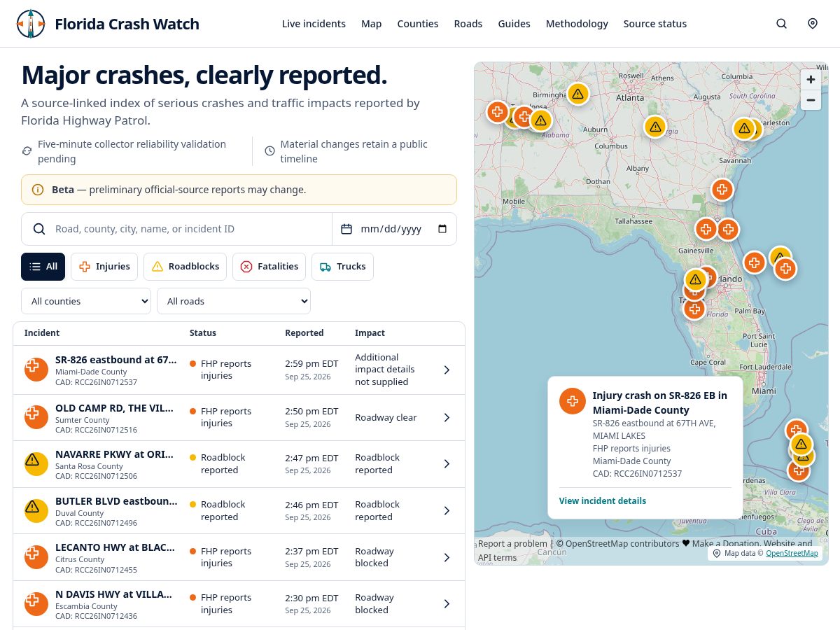840x630 pixels.
Task: Toggle the Roadblocks filter
Action: coord(185,267)
